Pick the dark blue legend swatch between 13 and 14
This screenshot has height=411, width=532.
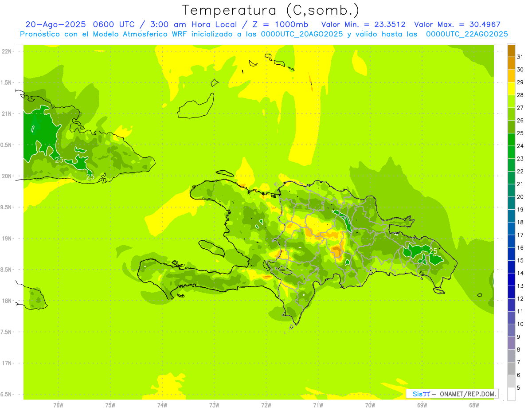[511, 279]
